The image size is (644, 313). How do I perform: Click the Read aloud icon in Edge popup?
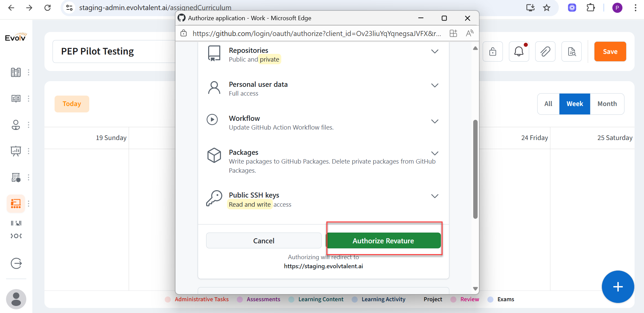click(470, 33)
